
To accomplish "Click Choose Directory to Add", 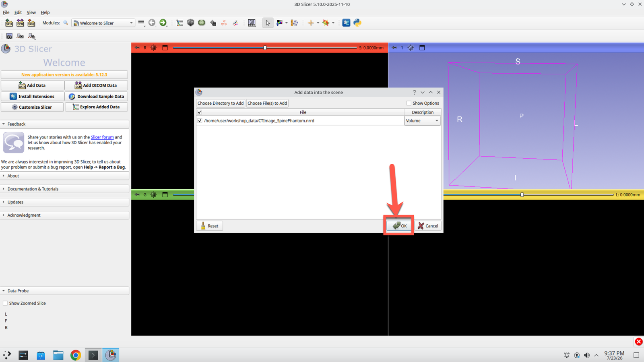I will 221,103.
